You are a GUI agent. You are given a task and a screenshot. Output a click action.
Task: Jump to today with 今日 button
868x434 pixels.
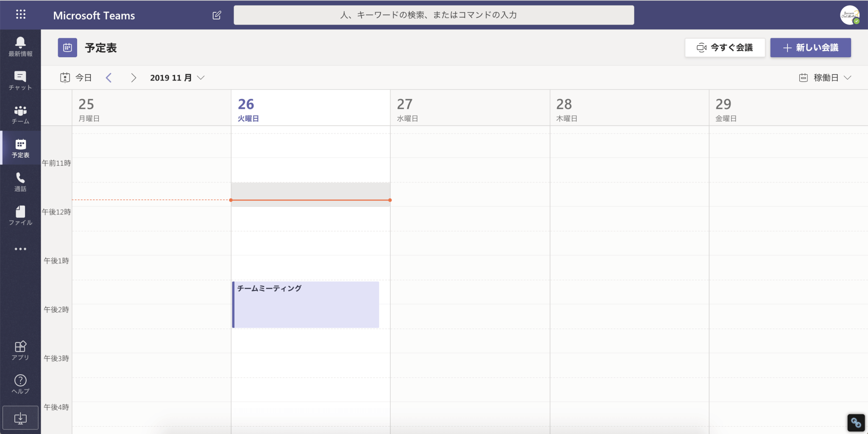76,78
